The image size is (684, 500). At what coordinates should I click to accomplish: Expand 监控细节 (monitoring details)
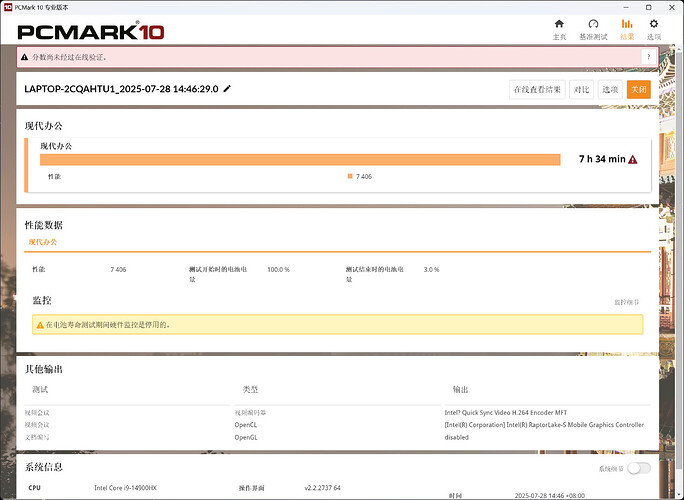[x=626, y=301]
